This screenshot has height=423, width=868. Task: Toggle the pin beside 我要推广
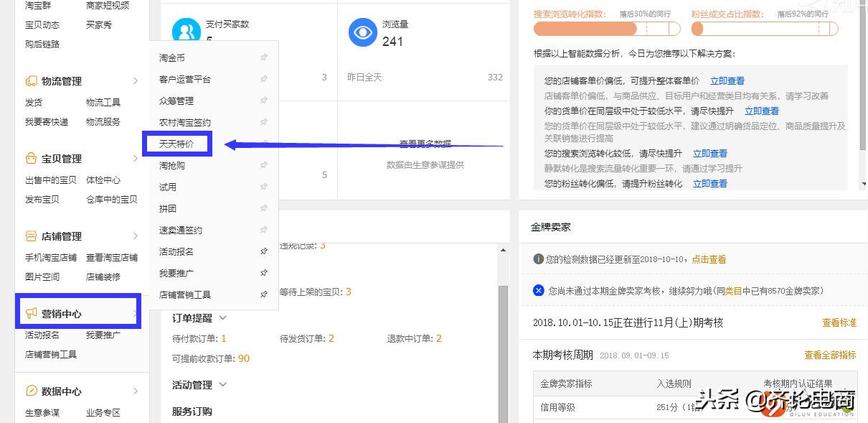click(x=264, y=273)
